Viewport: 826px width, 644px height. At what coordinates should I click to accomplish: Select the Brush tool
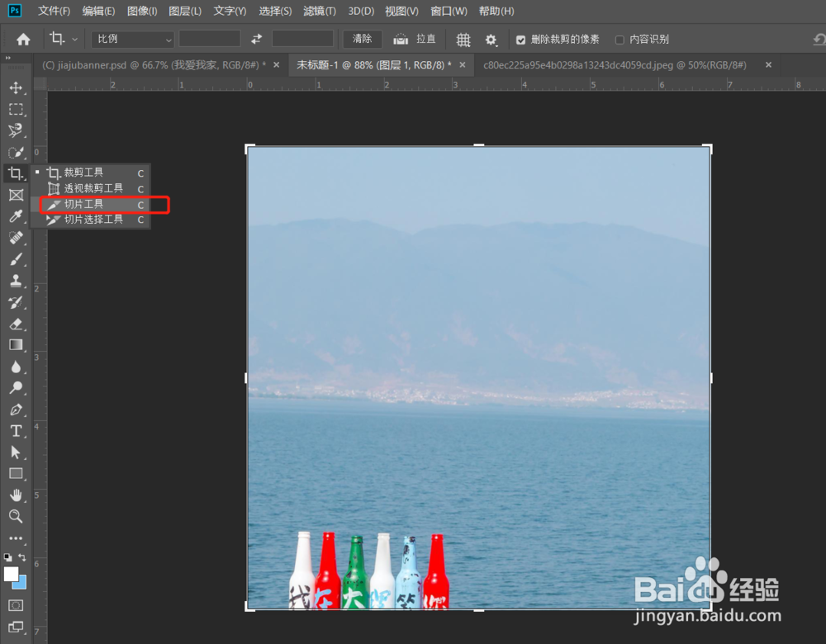coord(15,259)
